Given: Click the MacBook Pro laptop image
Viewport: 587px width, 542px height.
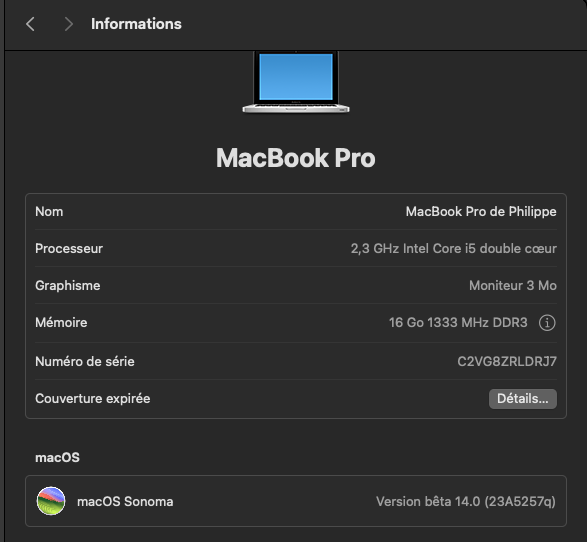Looking at the screenshot, I should 296,82.
